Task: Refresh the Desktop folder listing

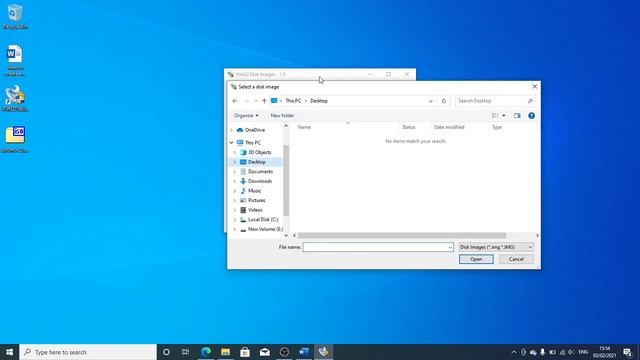Action: [444, 101]
